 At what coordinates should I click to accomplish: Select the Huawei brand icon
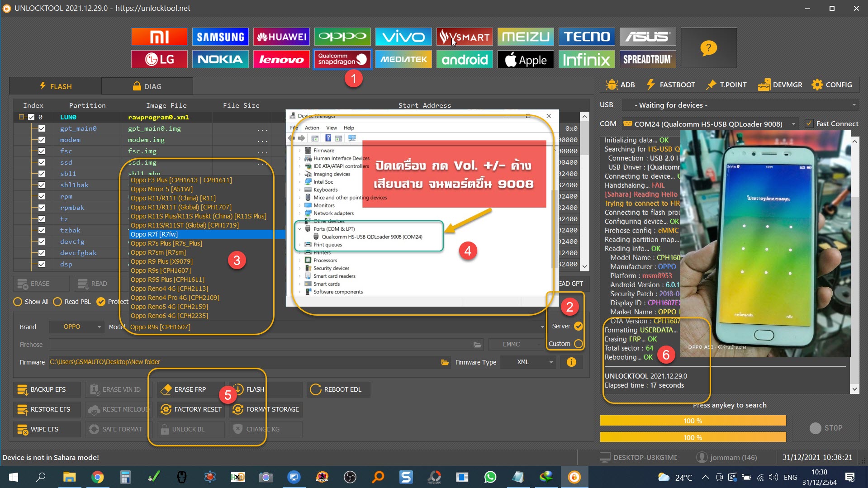[x=281, y=37]
